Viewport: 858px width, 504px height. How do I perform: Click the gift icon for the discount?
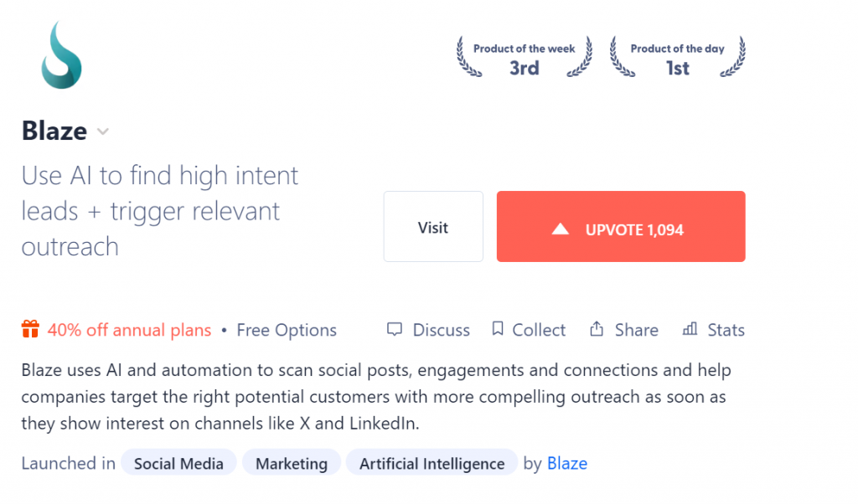point(30,329)
